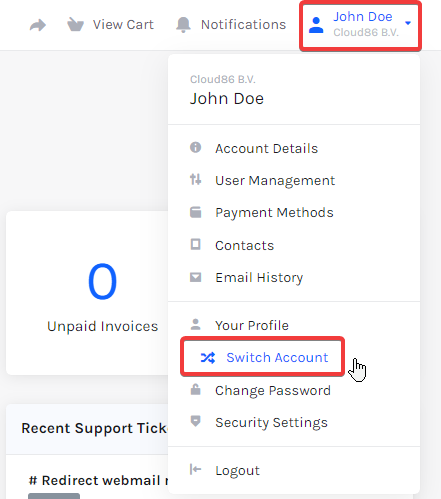Choose Change Password menu item

(x=273, y=390)
